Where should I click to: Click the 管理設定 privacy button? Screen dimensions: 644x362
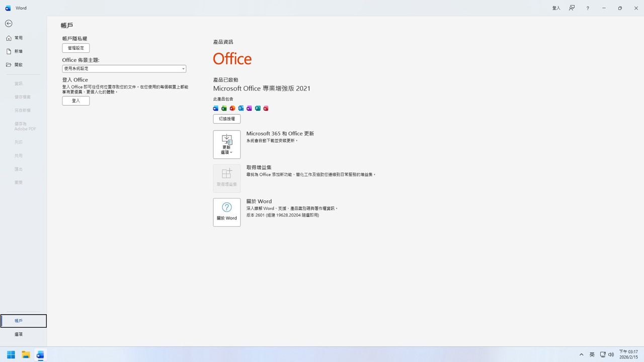coord(76,48)
